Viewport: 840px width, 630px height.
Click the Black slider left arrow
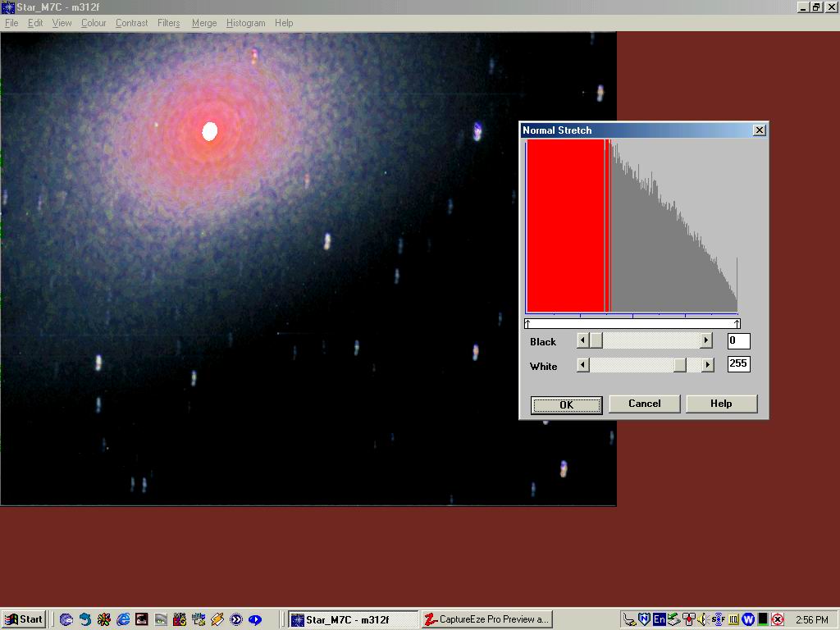click(x=583, y=340)
